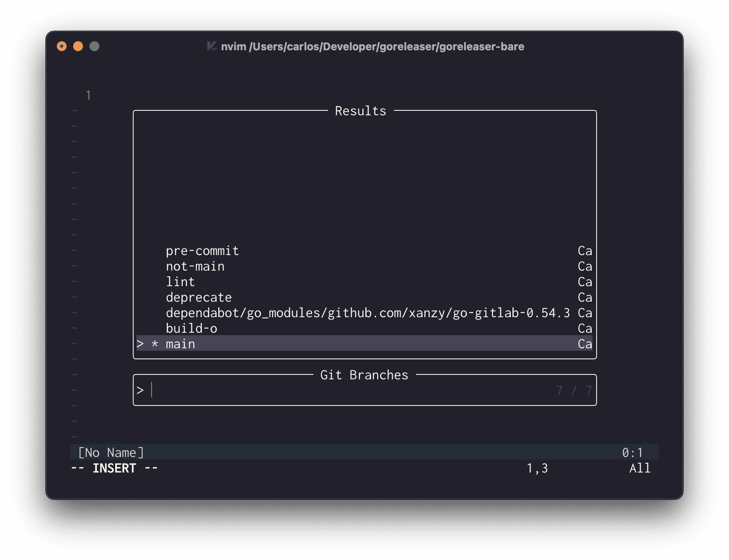The height and width of the screenshot is (560, 729).
Task: Click the INSERT mode indicator
Action: (x=114, y=468)
